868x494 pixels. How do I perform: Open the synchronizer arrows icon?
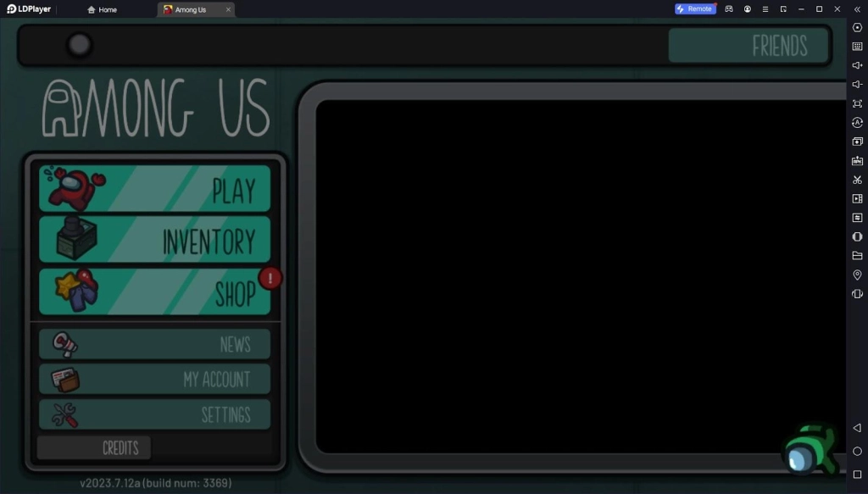coord(857,218)
